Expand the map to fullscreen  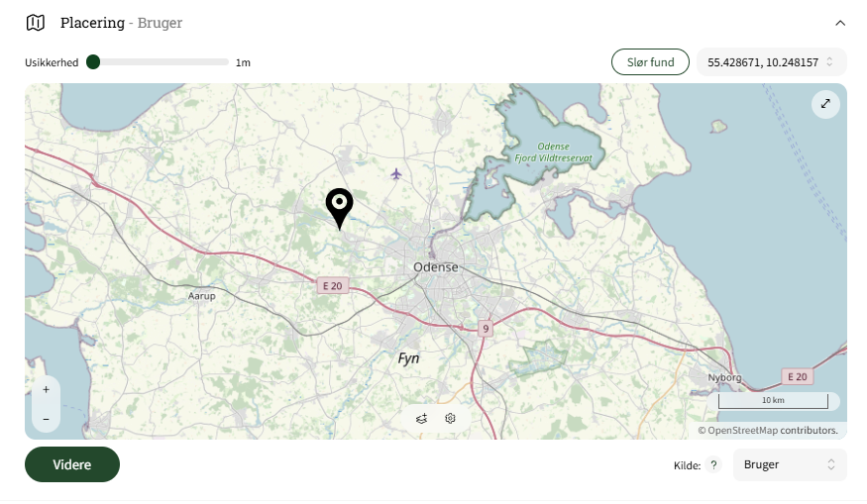[825, 104]
